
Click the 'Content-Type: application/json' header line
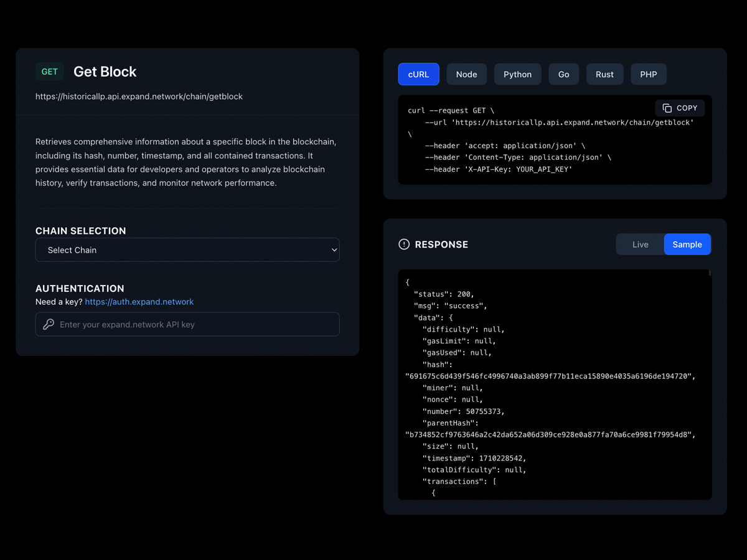pos(518,157)
